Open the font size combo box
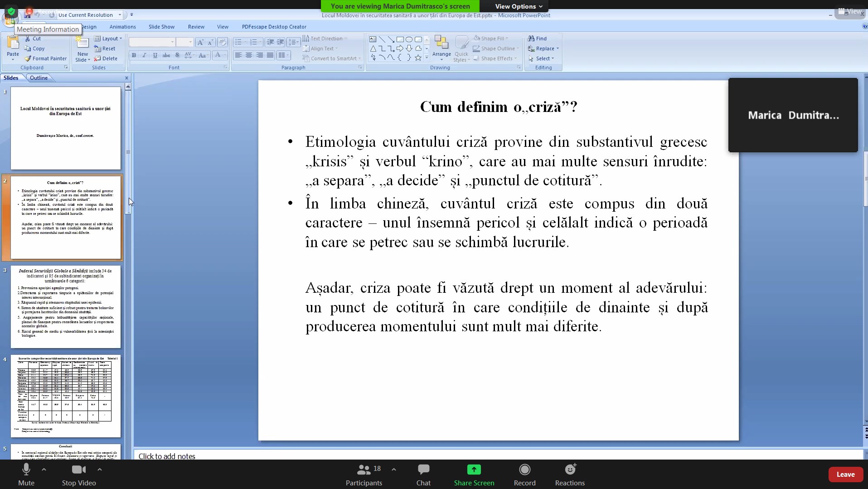The width and height of the screenshot is (868, 489). (x=184, y=42)
